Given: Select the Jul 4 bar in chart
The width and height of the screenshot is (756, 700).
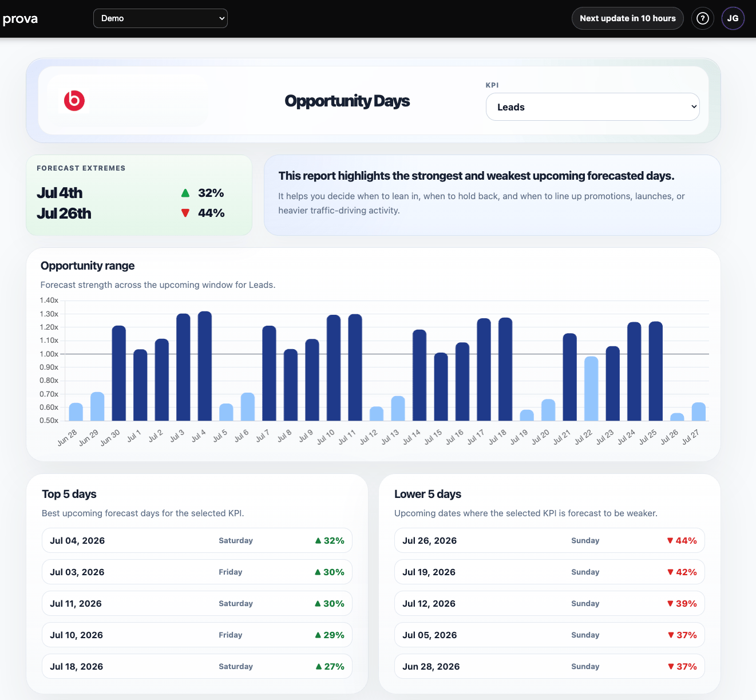Looking at the screenshot, I should (x=205, y=366).
